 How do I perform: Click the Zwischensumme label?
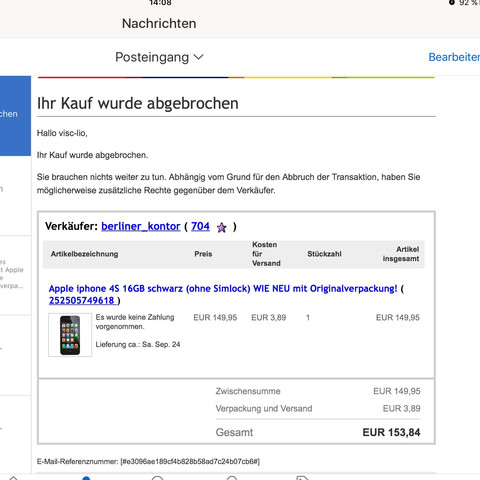[248, 391]
